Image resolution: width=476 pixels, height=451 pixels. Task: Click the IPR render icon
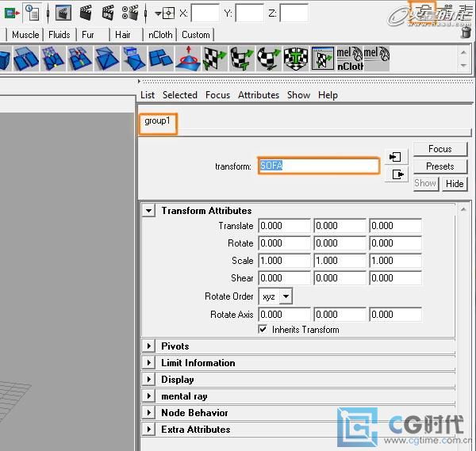coord(108,13)
